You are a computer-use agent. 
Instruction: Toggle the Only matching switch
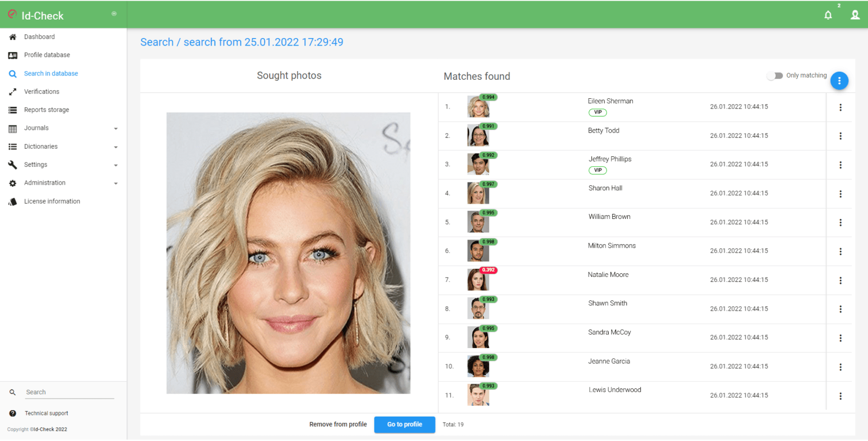pos(775,75)
